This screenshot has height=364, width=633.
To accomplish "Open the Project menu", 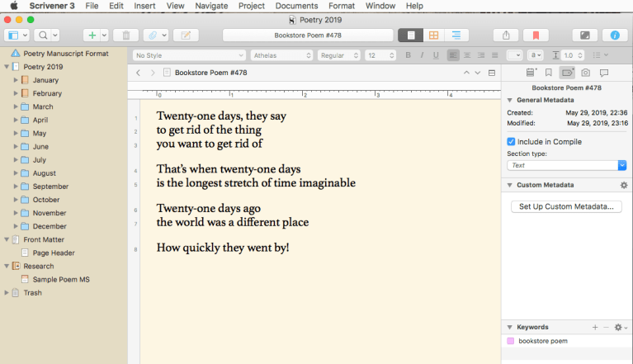I will [x=252, y=6].
